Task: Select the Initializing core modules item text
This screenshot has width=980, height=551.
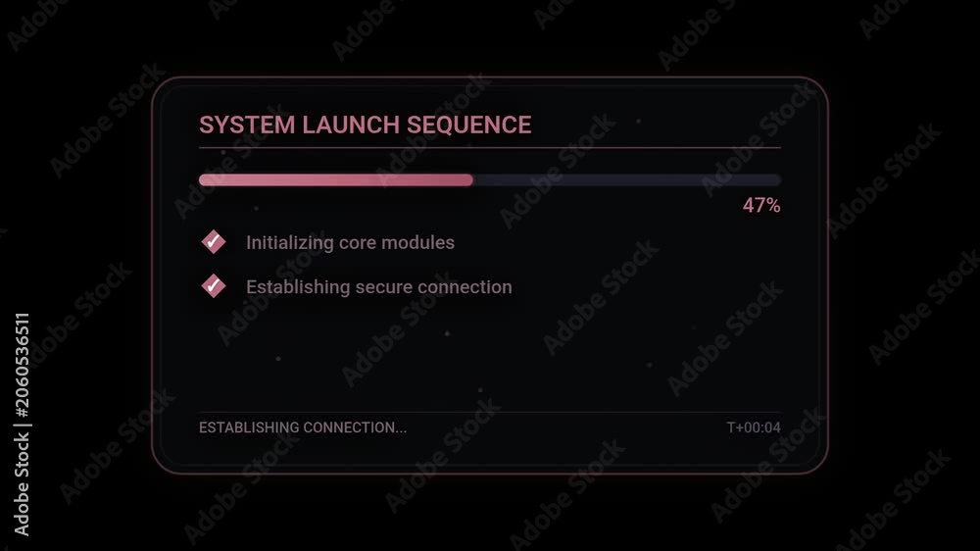Action: (350, 243)
